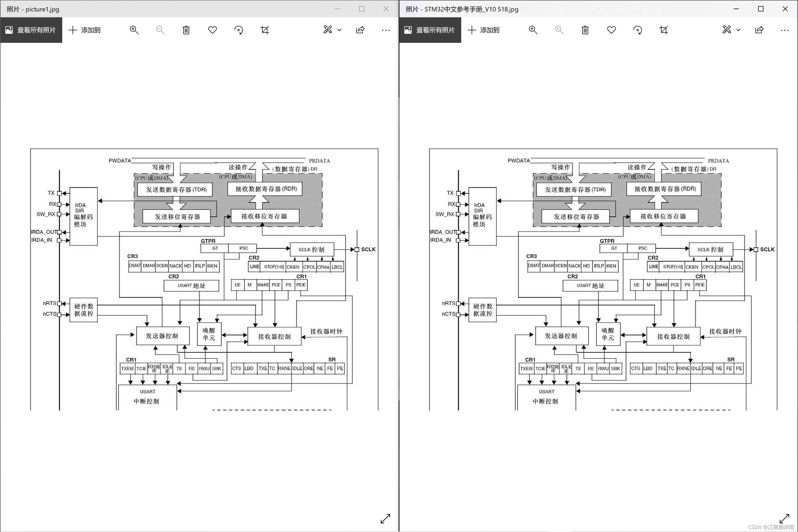This screenshot has height=532, width=798.
Task: Crop the STM32 manual photo
Action: (x=664, y=30)
